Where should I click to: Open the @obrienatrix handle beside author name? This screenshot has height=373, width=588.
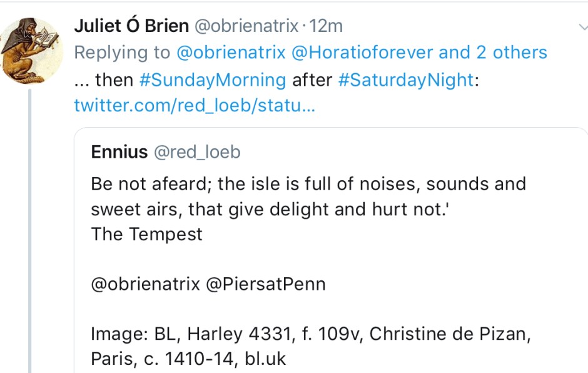click(x=247, y=26)
